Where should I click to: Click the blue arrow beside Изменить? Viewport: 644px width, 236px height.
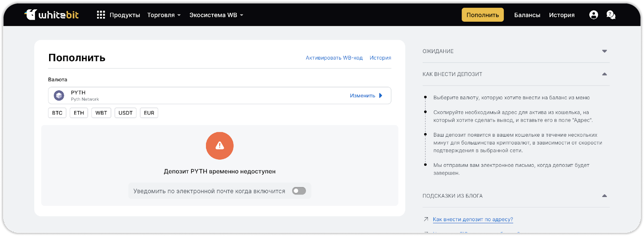381,96
